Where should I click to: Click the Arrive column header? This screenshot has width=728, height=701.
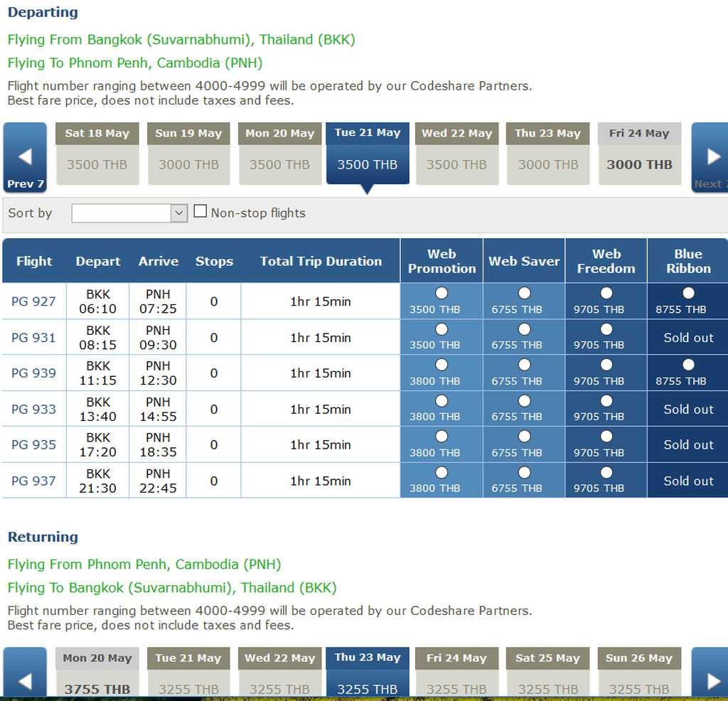[159, 261]
